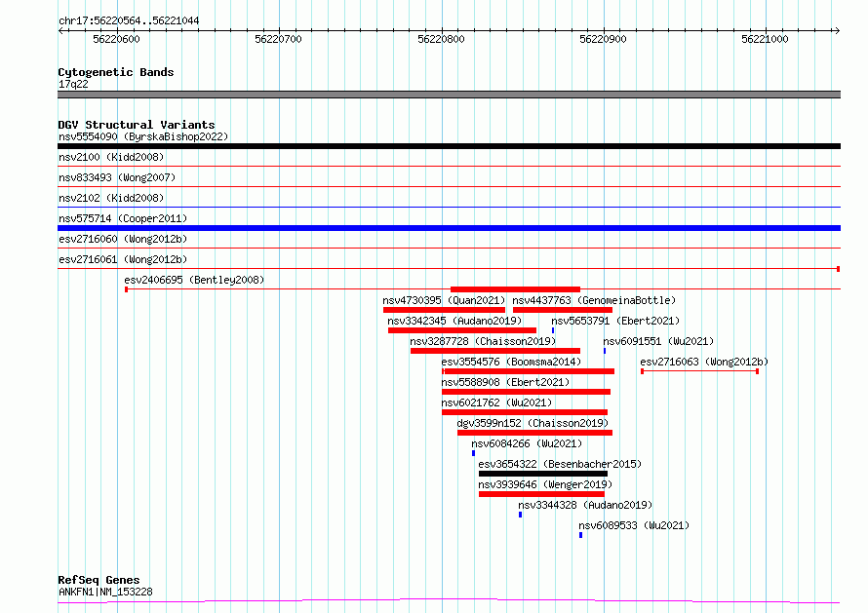Click the RefSeq Genes track title
This screenshot has height=613, width=868.
[x=99, y=580]
